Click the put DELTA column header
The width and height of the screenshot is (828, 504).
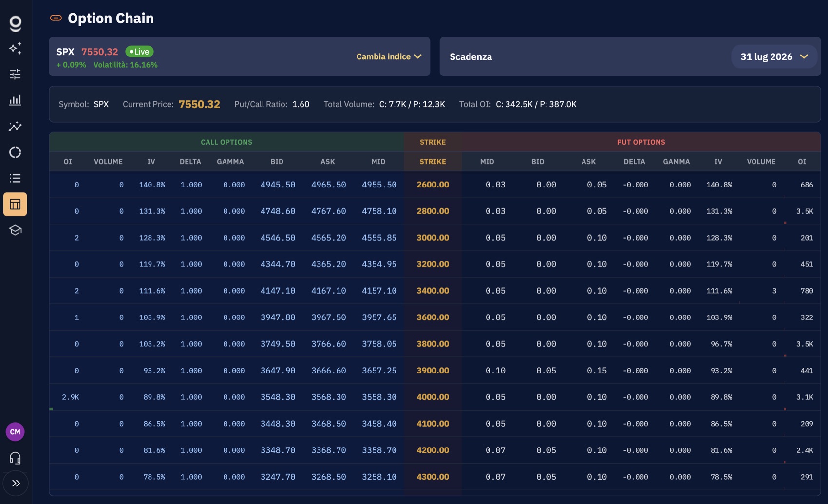[x=635, y=162]
